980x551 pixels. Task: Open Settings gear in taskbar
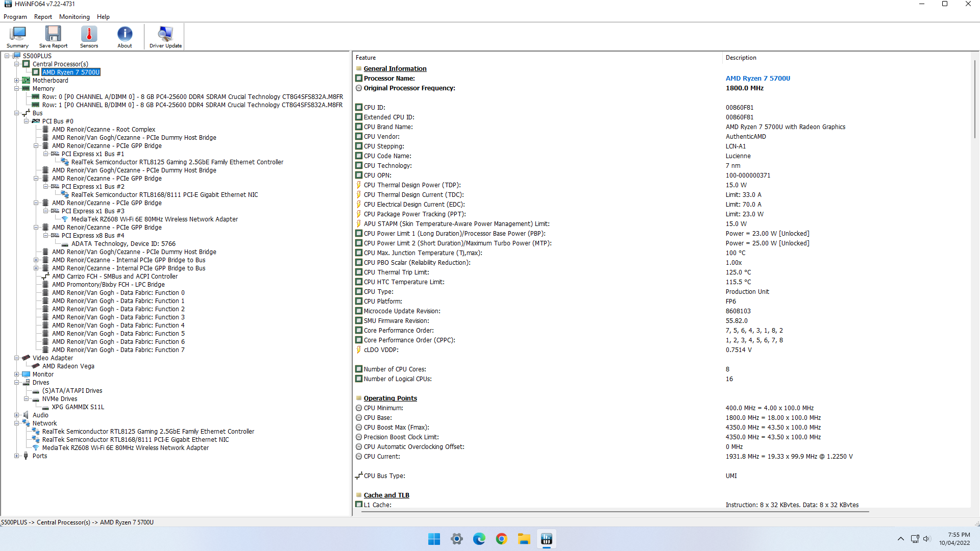(456, 539)
